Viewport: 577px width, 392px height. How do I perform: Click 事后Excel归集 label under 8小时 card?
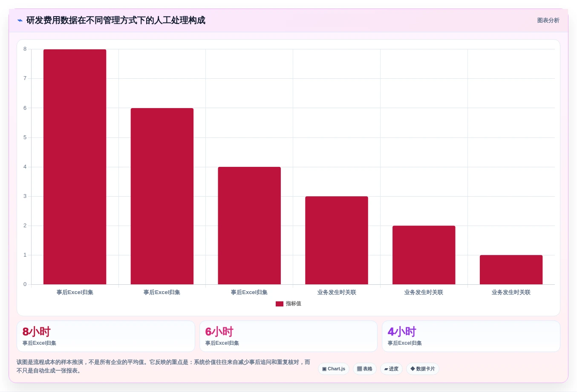tap(39, 343)
